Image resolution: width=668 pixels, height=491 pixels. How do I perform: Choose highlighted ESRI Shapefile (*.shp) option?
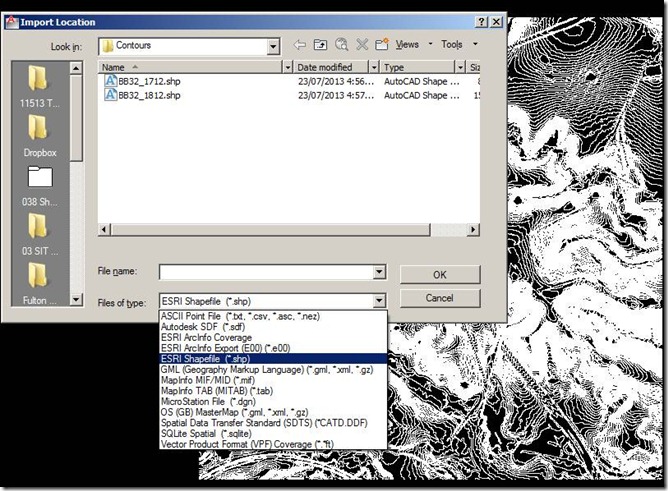pos(273,359)
